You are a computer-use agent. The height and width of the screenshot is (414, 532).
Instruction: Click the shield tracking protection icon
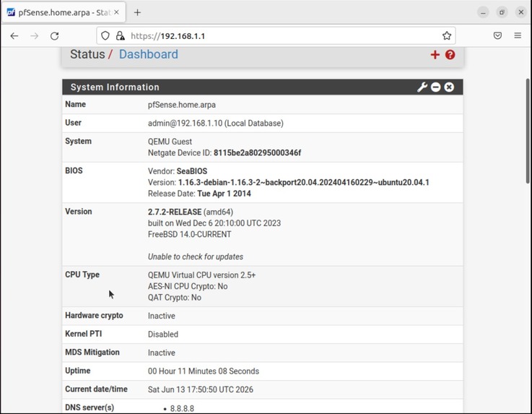(105, 35)
